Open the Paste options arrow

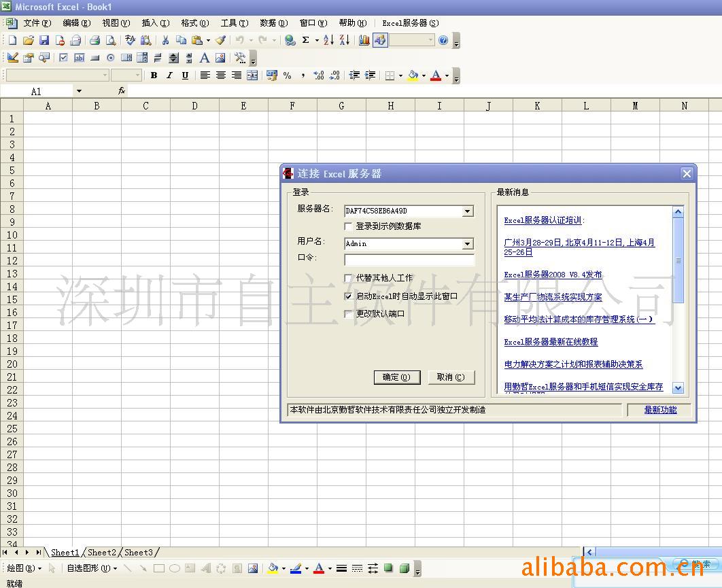tap(208, 41)
